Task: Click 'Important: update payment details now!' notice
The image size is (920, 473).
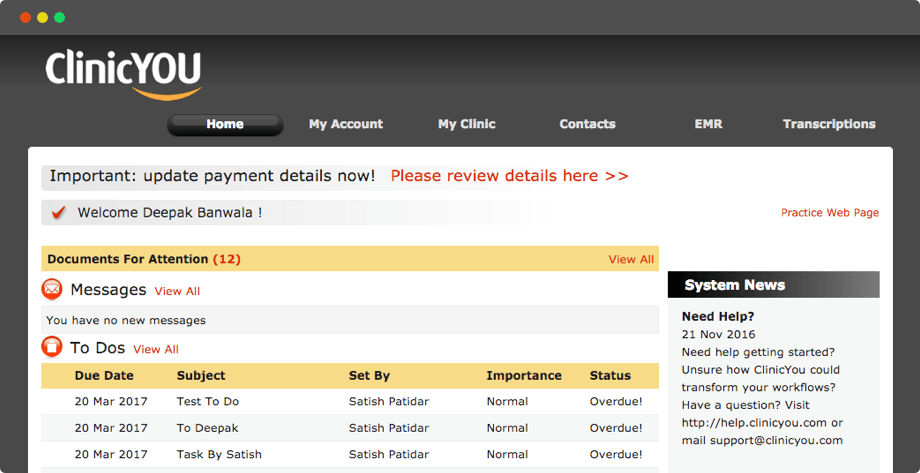Action: coord(212,176)
